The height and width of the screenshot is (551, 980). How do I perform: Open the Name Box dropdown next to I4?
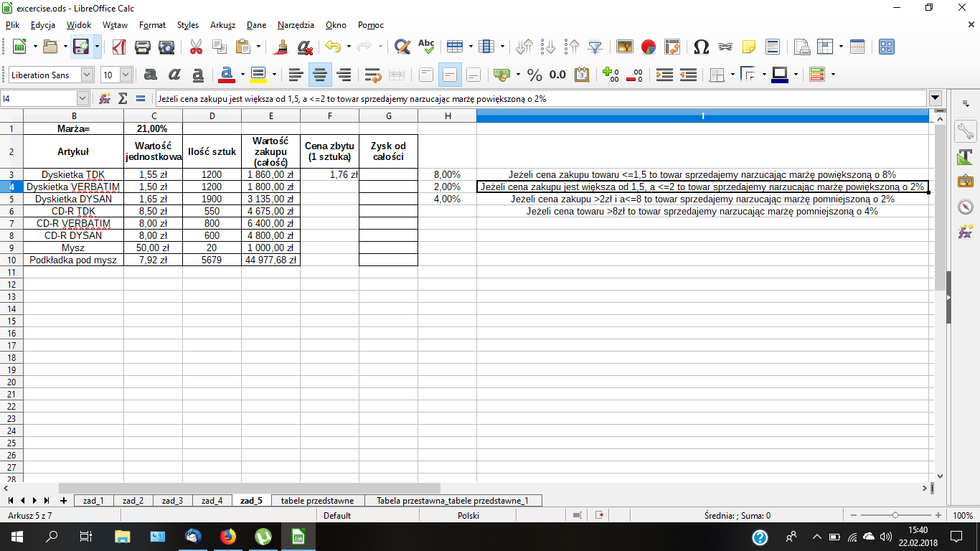(83, 98)
